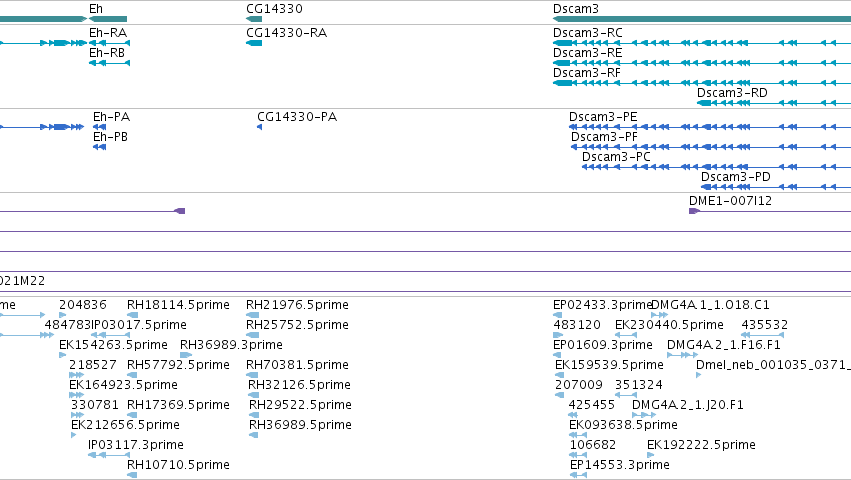Select transcript Dscam3-RD
Image resolution: width=851 pixels, height=480 pixels.
(x=732, y=93)
